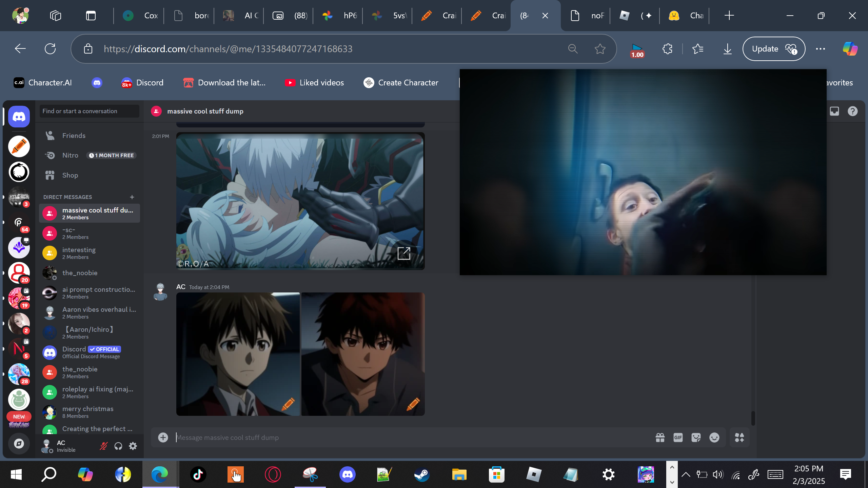Click AC's avatar next to the message

coord(160,292)
